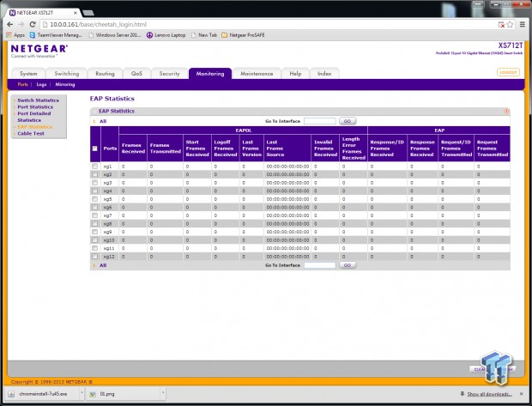This screenshot has height=406, width=532.
Task: Check the box for port xg11
Action: (94, 248)
